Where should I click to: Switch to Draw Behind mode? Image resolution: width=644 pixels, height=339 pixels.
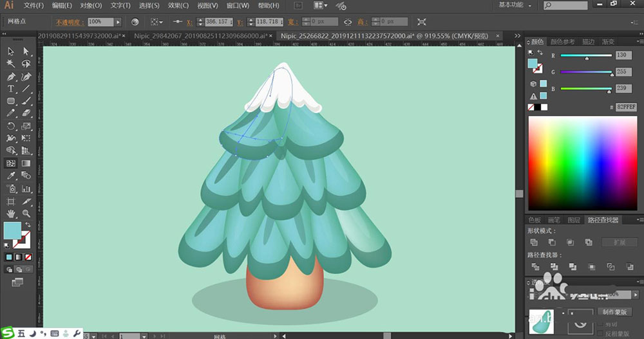click(19, 270)
